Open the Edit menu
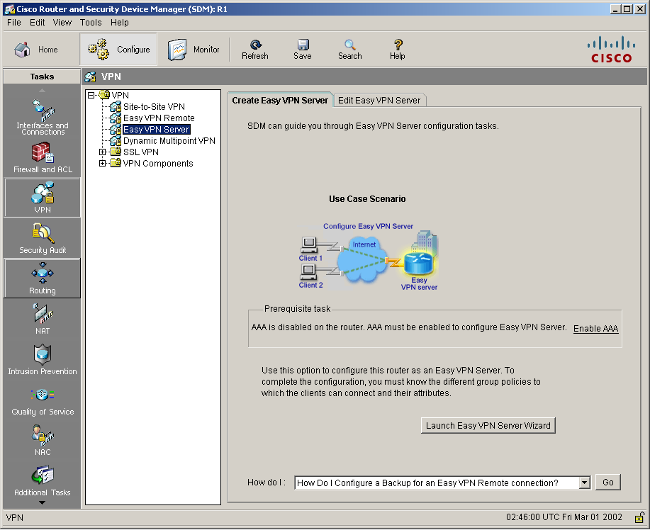 pos(37,22)
